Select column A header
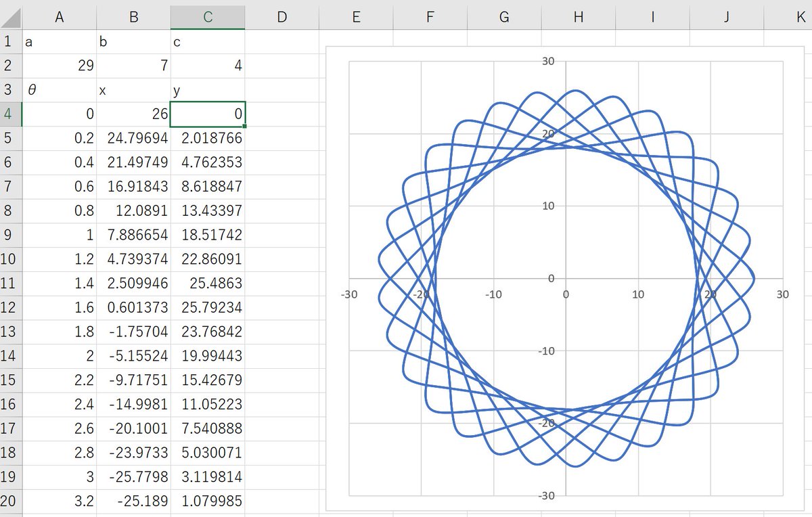812x517 pixels. [x=60, y=18]
